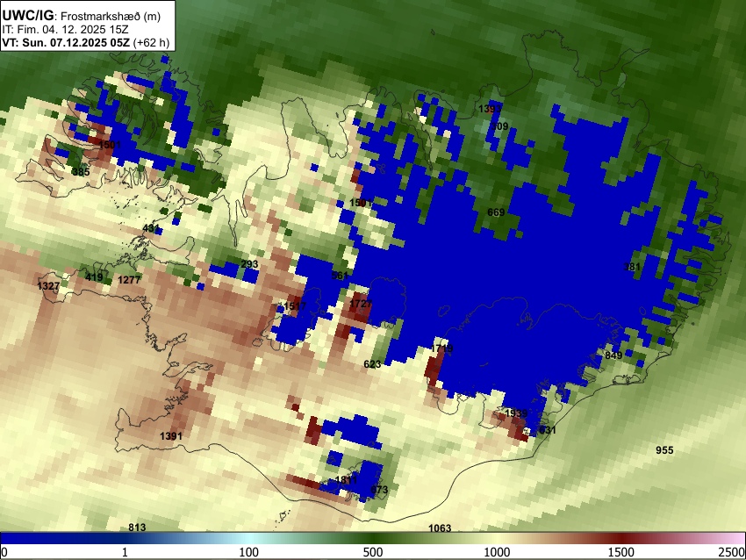
Task: Click the 419 value label
Action: coord(94,277)
